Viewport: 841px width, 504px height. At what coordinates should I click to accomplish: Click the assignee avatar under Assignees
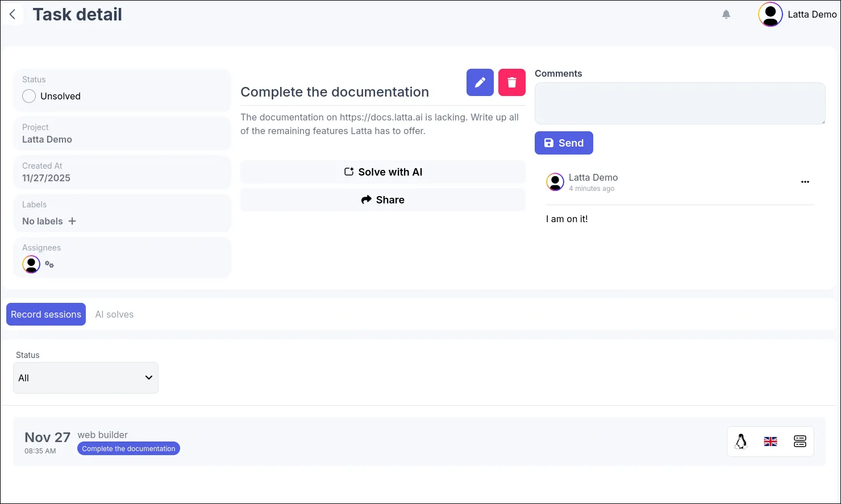click(x=31, y=264)
